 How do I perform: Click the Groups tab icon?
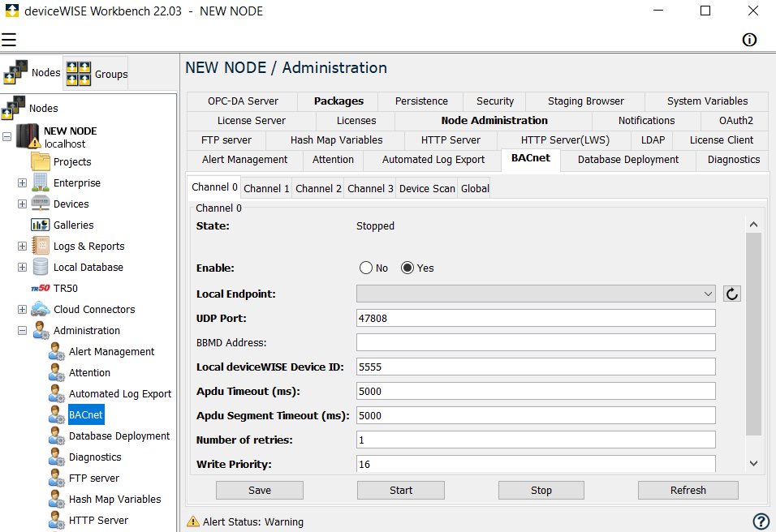[79, 74]
